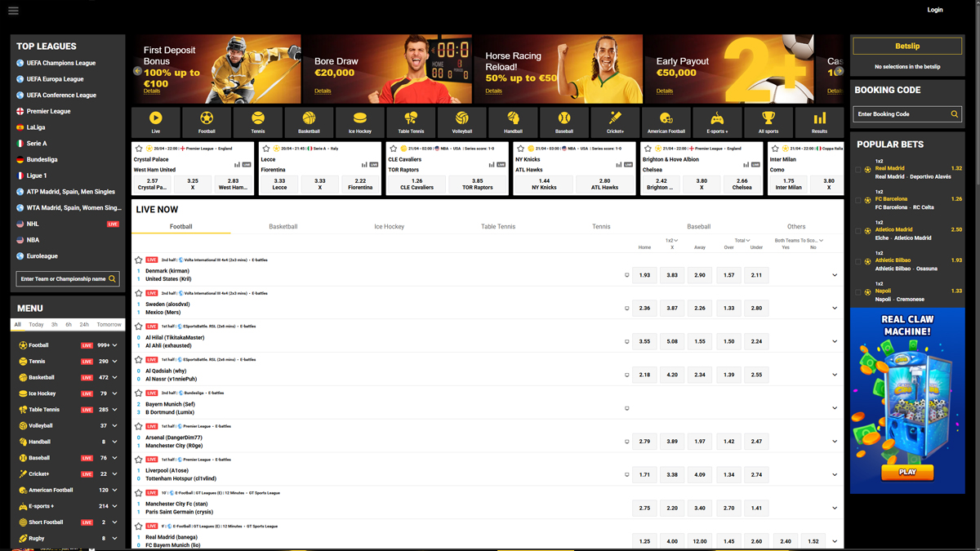Click the banner carousel right arrow
Screen dimensions: 980x551
pyautogui.click(x=838, y=71)
